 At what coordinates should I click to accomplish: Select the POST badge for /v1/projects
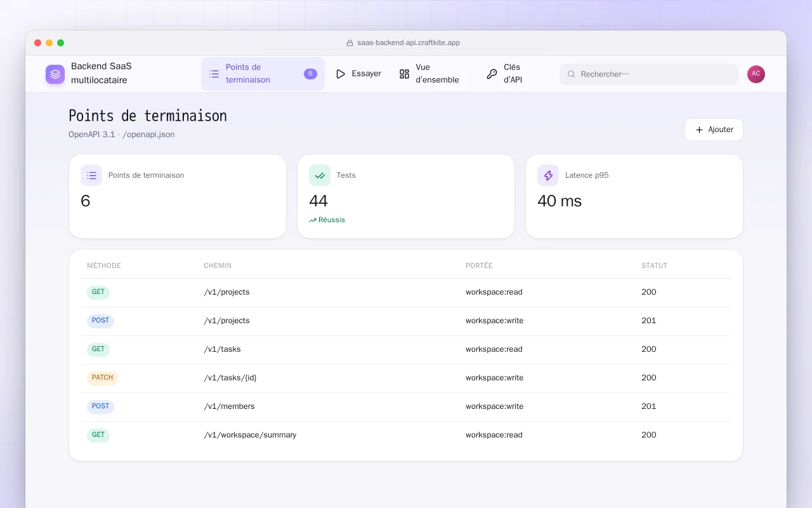click(100, 321)
